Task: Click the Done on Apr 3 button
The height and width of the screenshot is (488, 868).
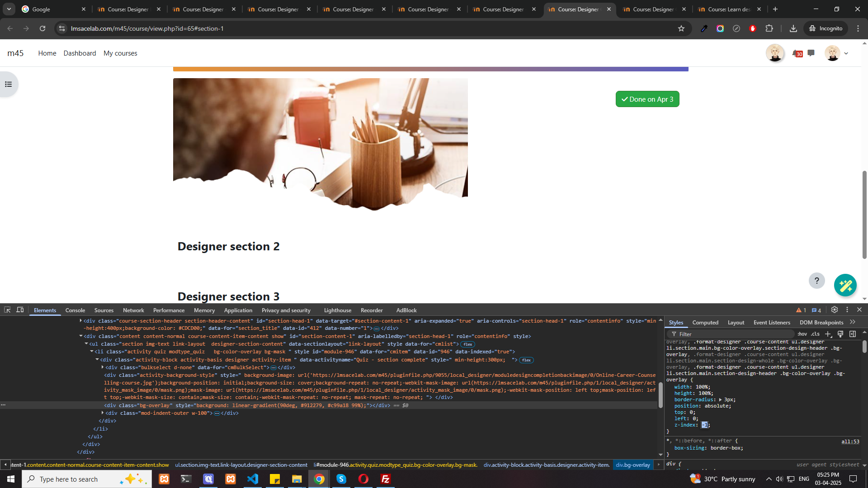Action: (647, 99)
